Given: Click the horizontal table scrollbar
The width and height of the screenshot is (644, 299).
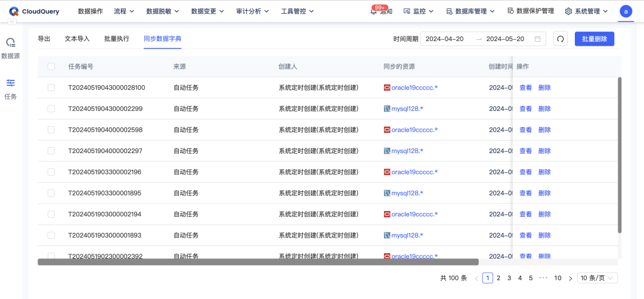Looking at the screenshot, I should (258, 261).
